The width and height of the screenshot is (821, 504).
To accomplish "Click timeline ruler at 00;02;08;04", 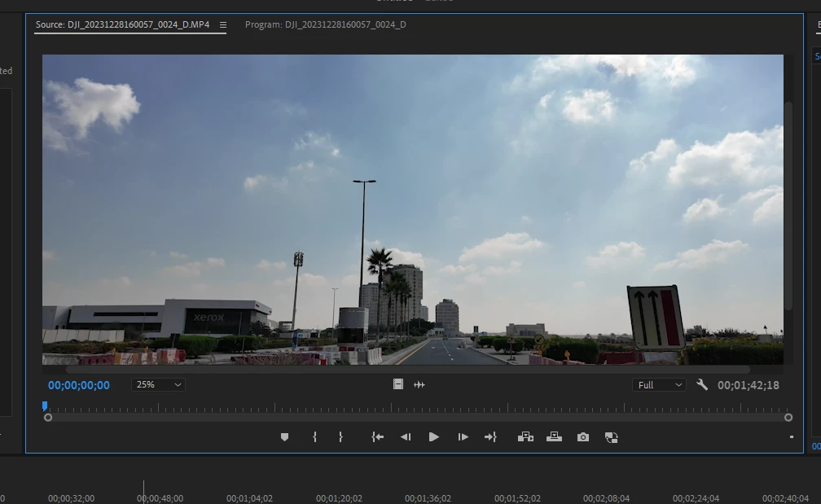I will [x=606, y=498].
